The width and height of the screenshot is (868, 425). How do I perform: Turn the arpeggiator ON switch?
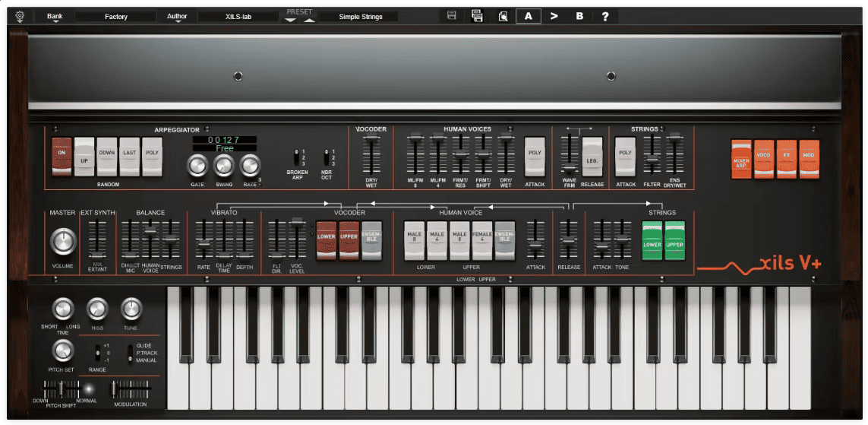point(62,157)
